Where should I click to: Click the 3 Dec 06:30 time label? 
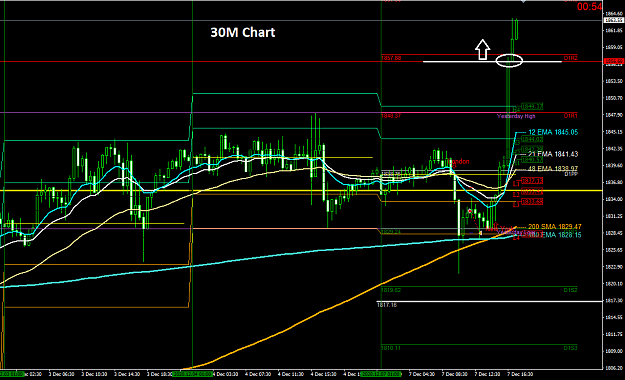click(x=61, y=374)
